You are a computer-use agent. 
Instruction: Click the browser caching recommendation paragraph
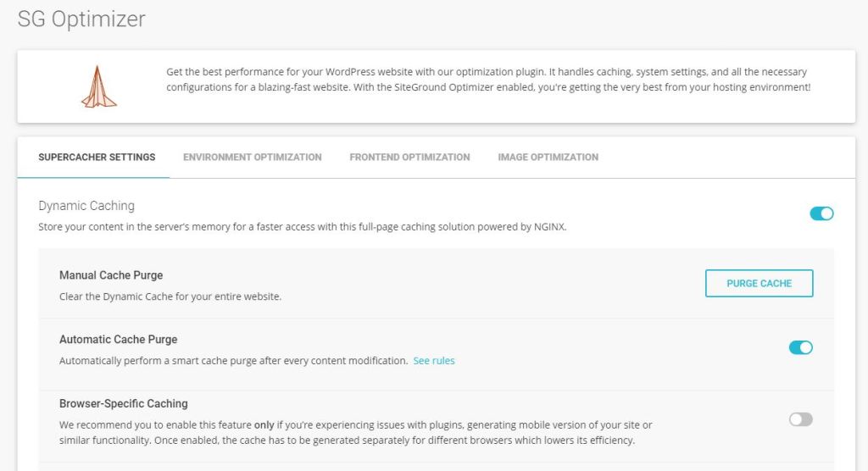click(x=356, y=433)
